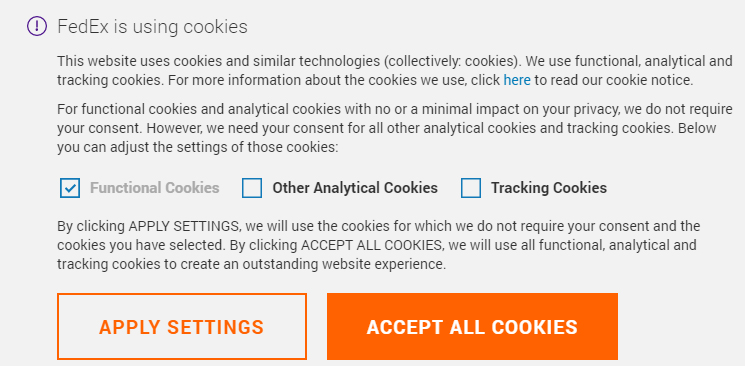Click 'ACCEPT ALL COOKIES' mentioned in the paragraph
The width and height of the screenshot is (745, 366).
tap(372, 245)
